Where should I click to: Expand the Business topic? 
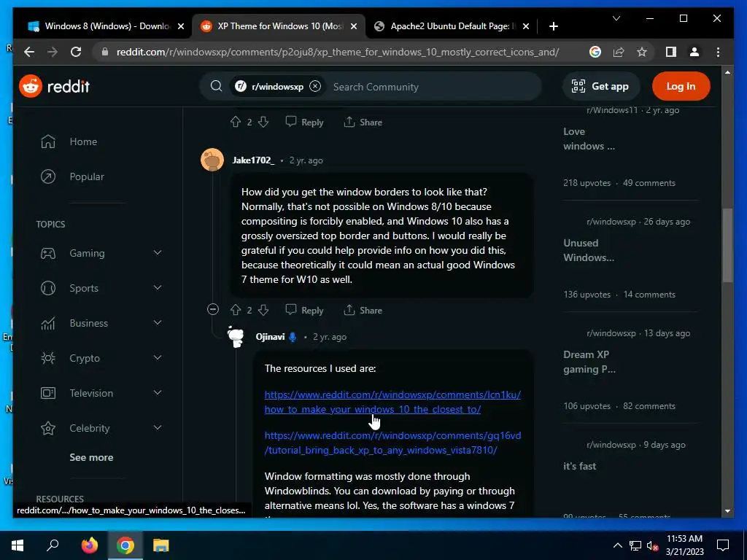pos(158,323)
